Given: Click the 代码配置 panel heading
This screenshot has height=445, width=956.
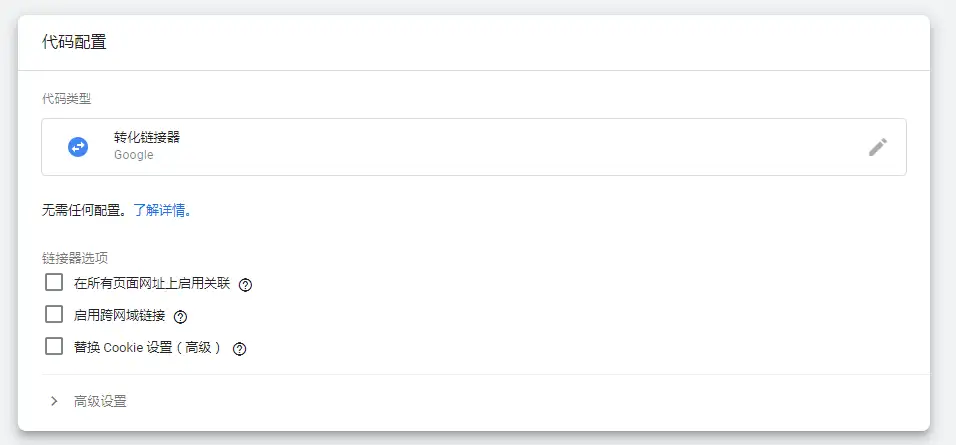Looking at the screenshot, I should tap(74, 42).
